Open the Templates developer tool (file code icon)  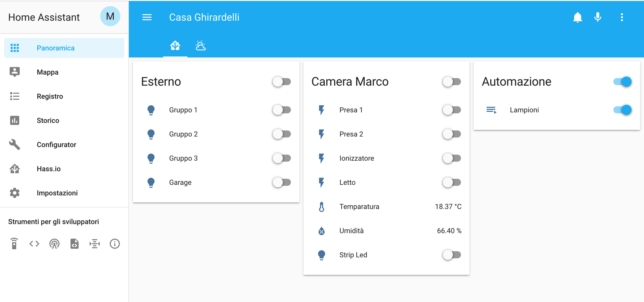pyautogui.click(x=74, y=243)
